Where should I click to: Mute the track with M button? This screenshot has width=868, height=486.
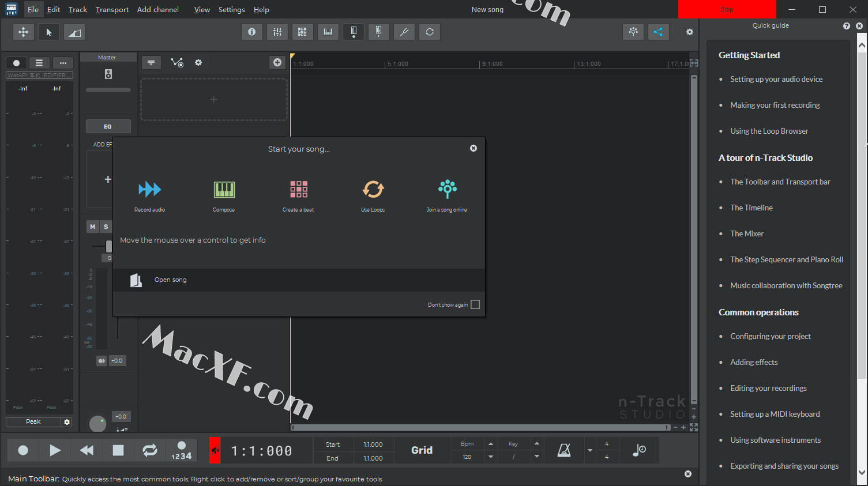(x=92, y=227)
